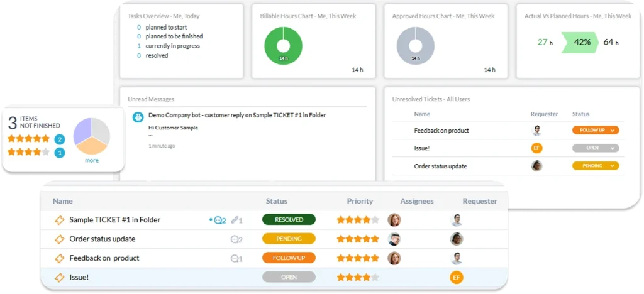
Task: Click the 'more' link under the pie chart
Action: click(x=92, y=160)
